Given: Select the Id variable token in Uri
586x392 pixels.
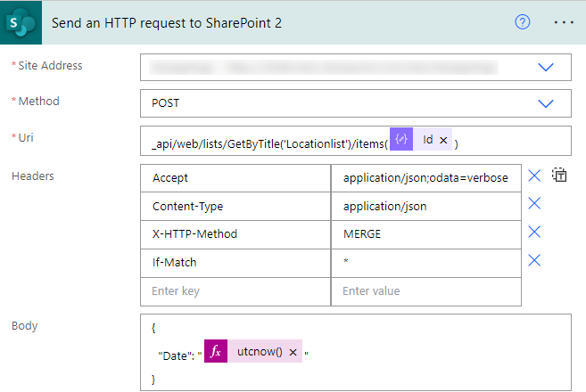Looking at the screenshot, I should pos(427,140).
